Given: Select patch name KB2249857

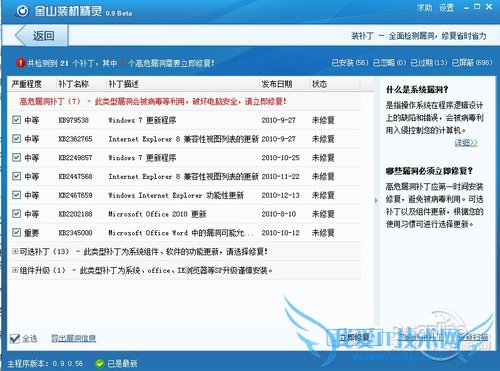Looking at the screenshot, I should (x=75, y=157).
